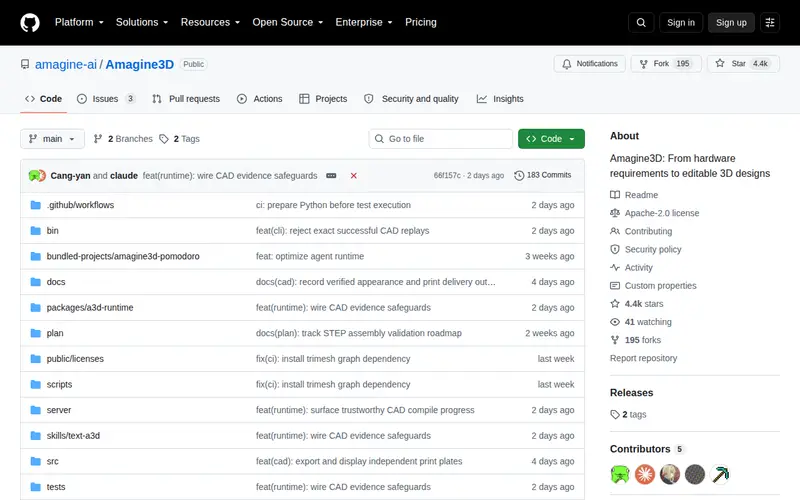Click Report repository link

point(643,358)
